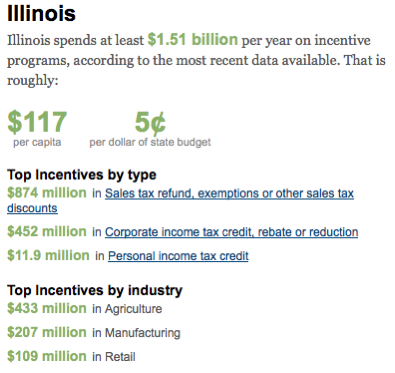The image size is (395, 373).
Task: Click the word 'discounts' link continuation
Action: 32,208
